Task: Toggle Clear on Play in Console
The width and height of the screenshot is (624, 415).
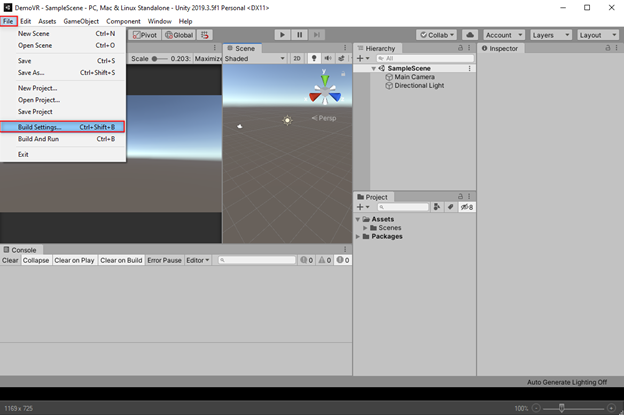Action: [x=74, y=260]
